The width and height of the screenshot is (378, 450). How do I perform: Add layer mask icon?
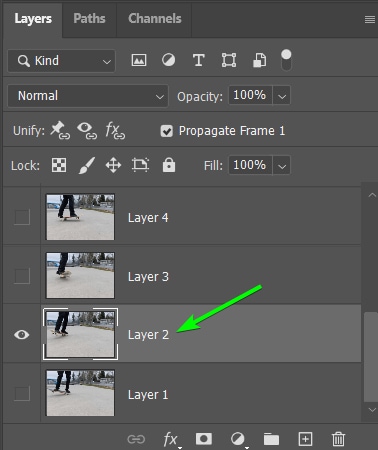pyautogui.click(x=204, y=439)
